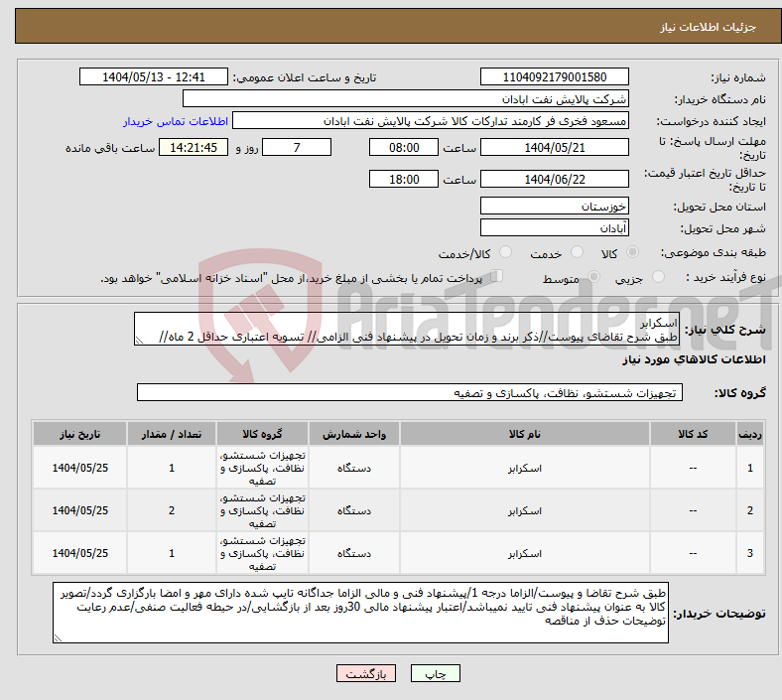Click the price validity date 1404/06/22
Viewport: 782px width, 700px height.
554,179
